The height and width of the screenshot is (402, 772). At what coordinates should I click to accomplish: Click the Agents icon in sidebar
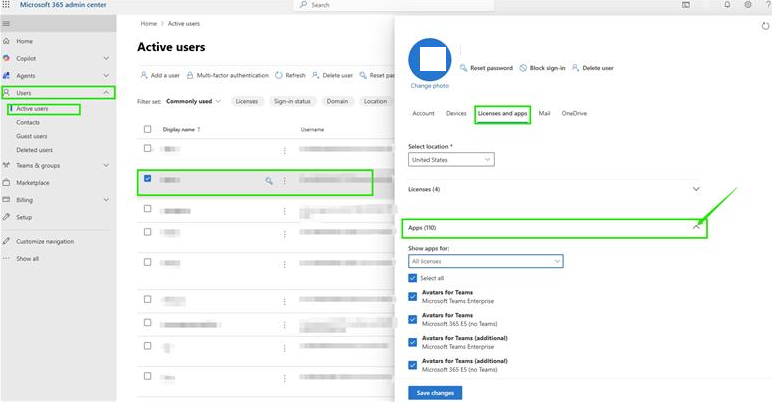point(6,75)
